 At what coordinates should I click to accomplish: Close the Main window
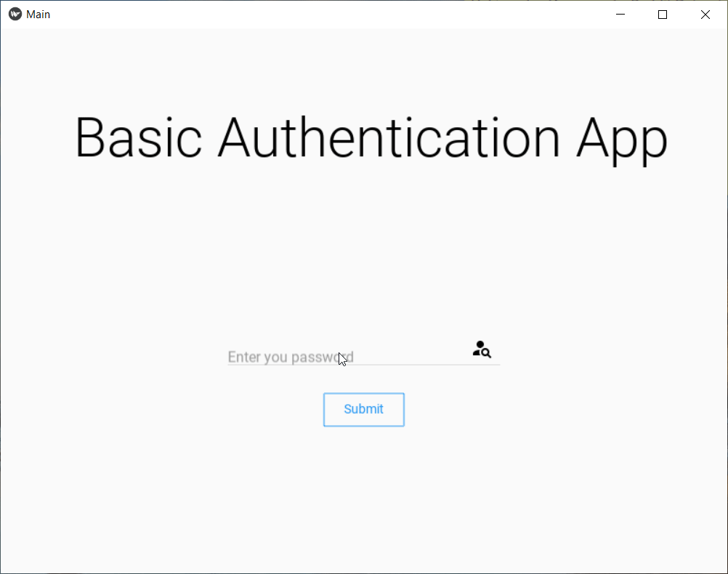705,15
